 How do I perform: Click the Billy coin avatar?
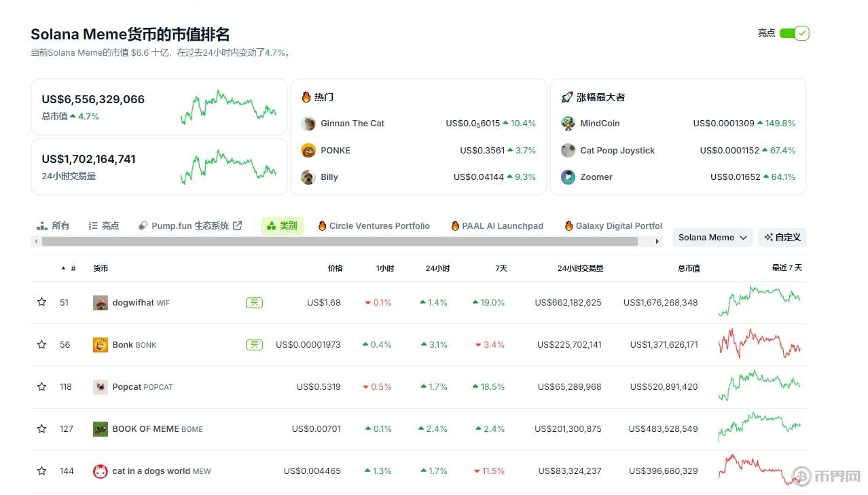point(308,177)
